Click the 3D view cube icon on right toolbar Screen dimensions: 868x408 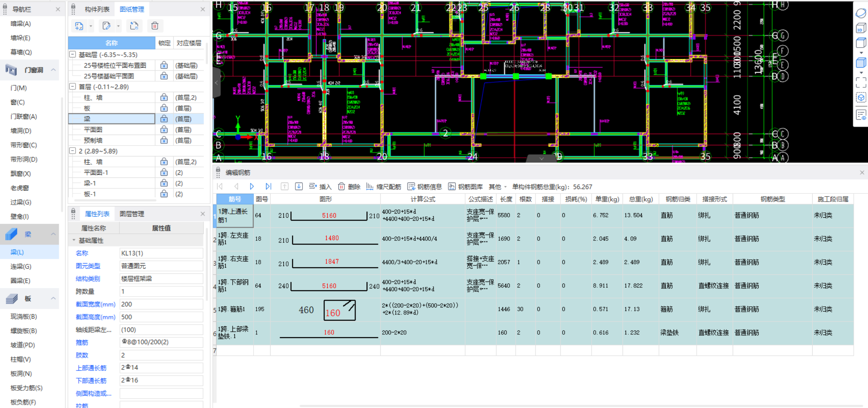[861, 29]
